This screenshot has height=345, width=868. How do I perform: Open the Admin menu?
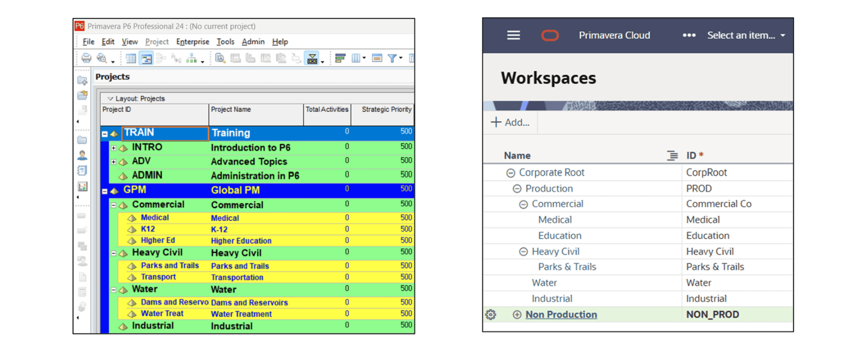click(x=253, y=42)
